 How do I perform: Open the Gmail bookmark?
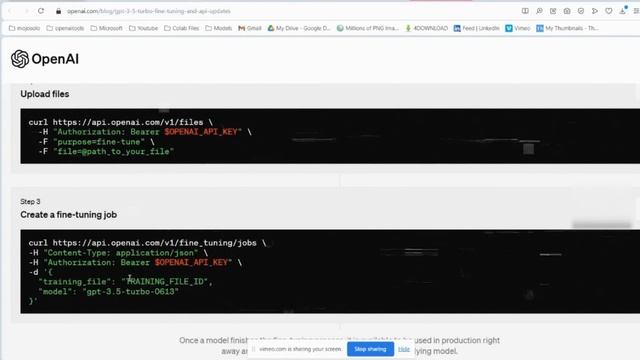tap(250, 28)
